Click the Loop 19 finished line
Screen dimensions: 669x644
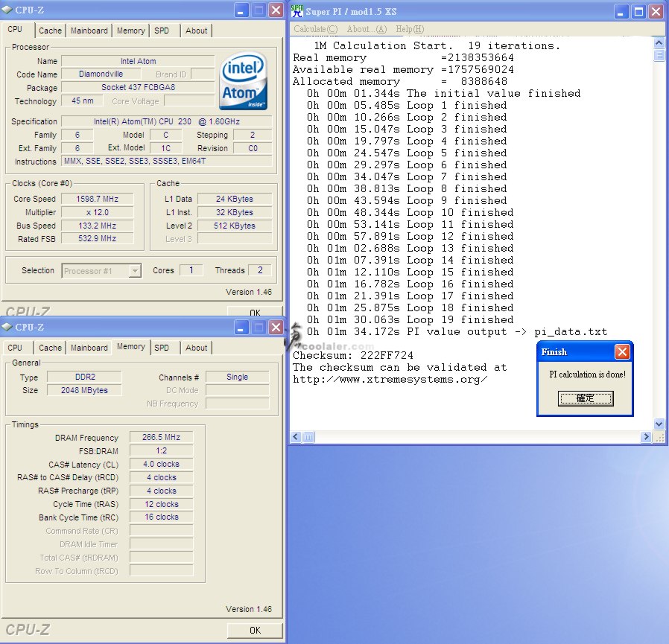pos(410,319)
